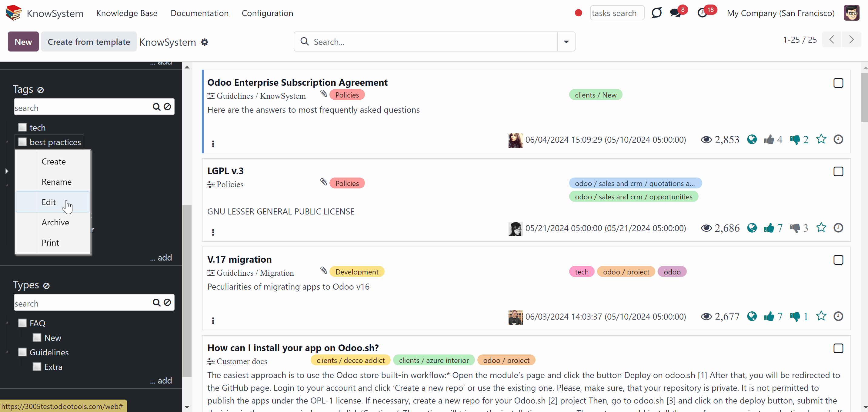The height and width of the screenshot is (412, 868).
Task: Click the sidebar vertical scrollbar thumb
Action: point(187,291)
